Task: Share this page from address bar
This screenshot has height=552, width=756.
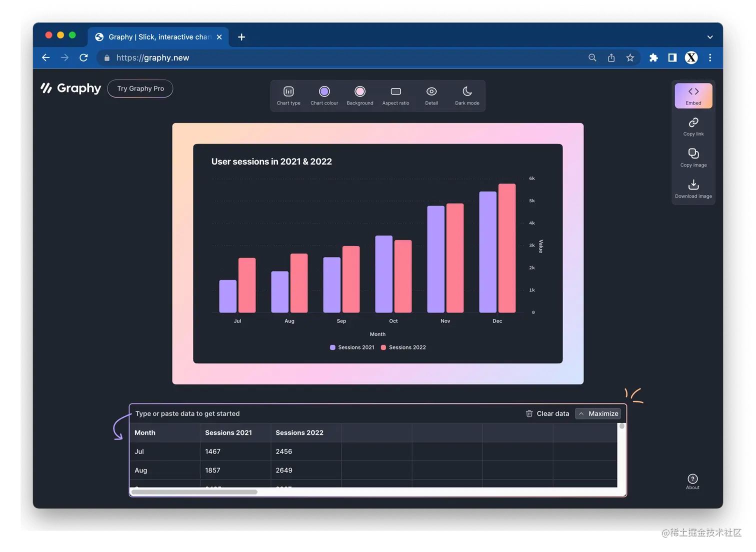Action: [x=611, y=57]
